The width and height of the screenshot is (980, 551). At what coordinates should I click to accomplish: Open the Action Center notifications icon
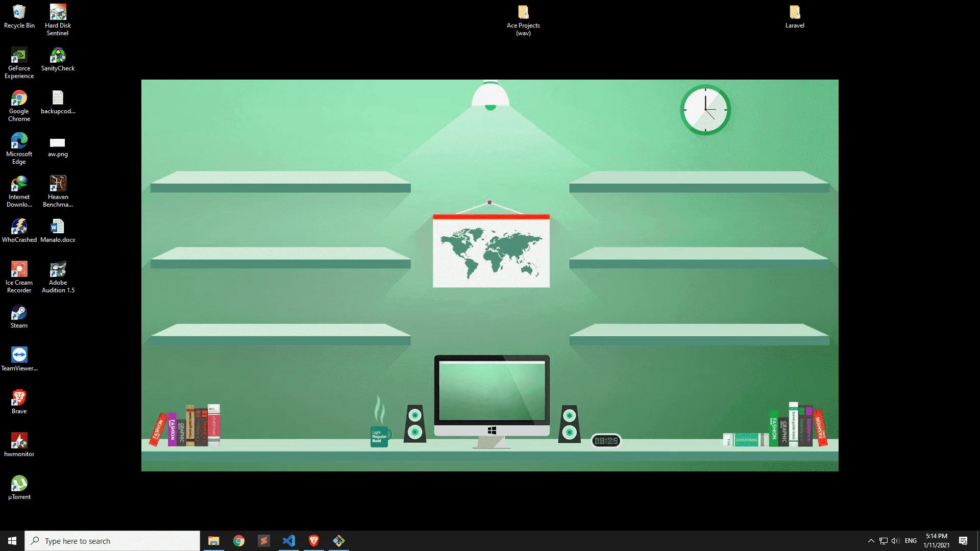click(x=963, y=541)
